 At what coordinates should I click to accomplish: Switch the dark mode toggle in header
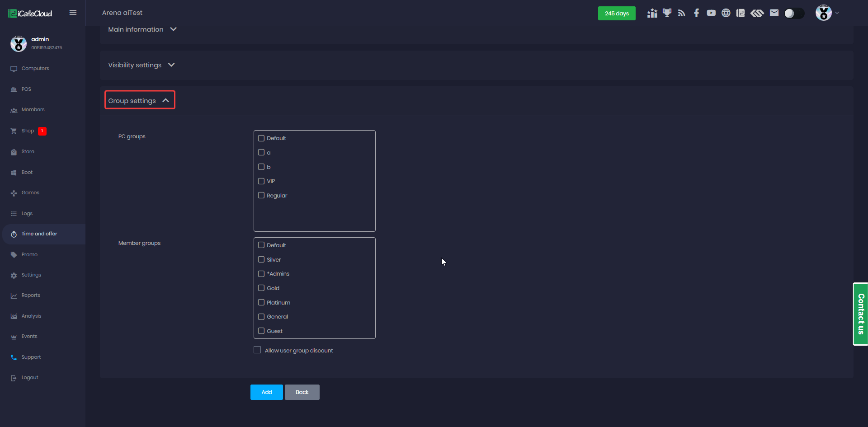(x=794, y=14)
